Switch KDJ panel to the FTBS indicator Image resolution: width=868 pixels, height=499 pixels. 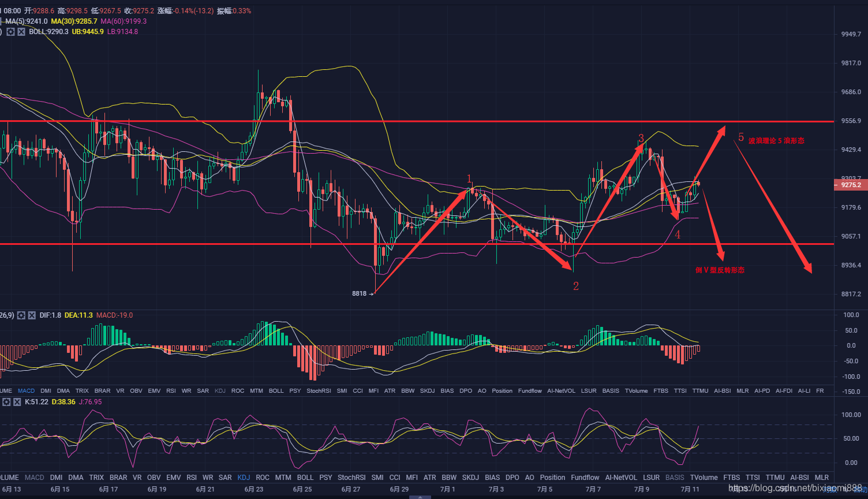[x=731, y=478]
